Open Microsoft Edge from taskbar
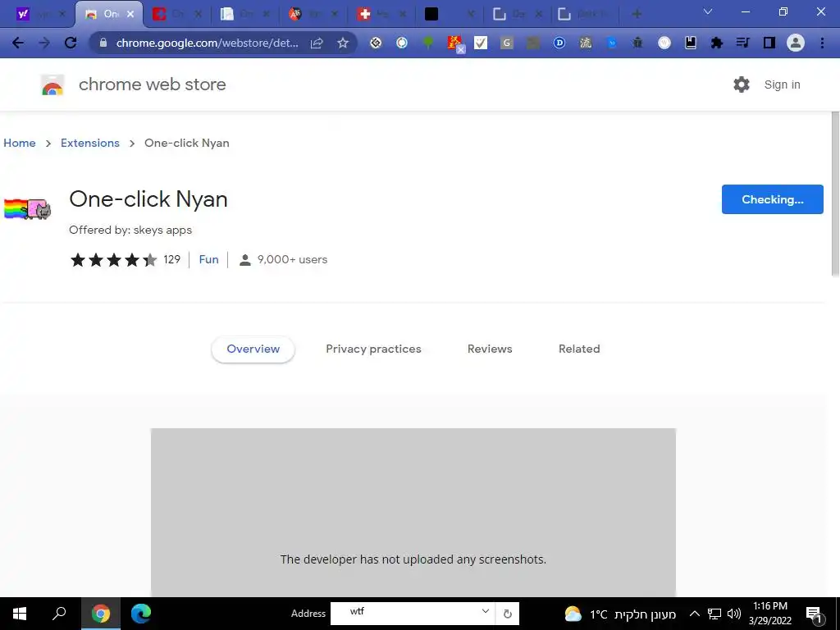 coord(141,614)
